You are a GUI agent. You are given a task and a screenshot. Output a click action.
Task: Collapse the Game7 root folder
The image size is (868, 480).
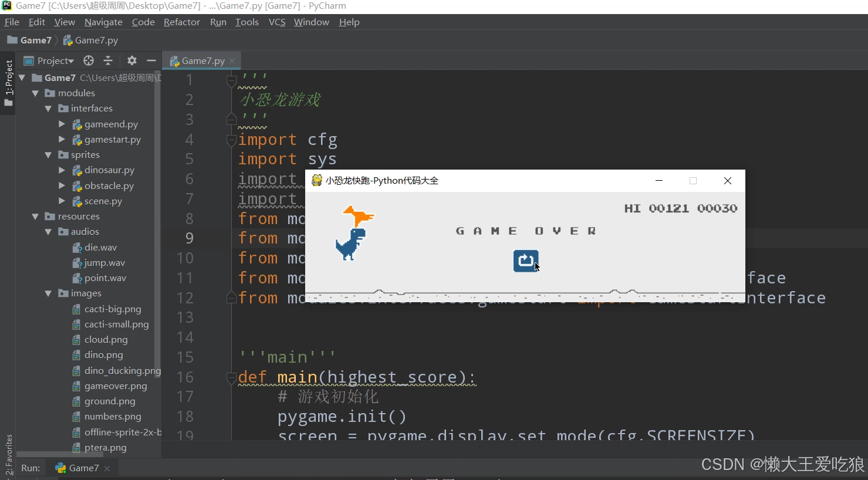22,77
